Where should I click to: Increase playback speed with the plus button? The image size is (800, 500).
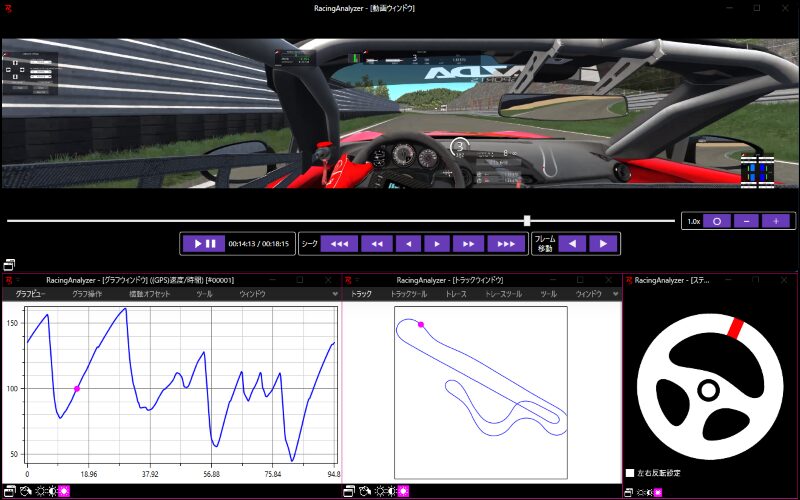pyautogui.click(x=776, y=221)
